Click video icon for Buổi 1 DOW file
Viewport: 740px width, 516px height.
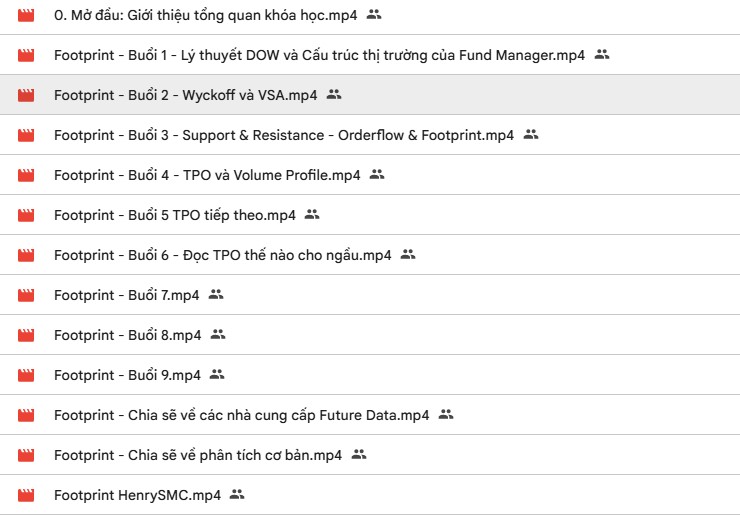(x=26, y=55)
